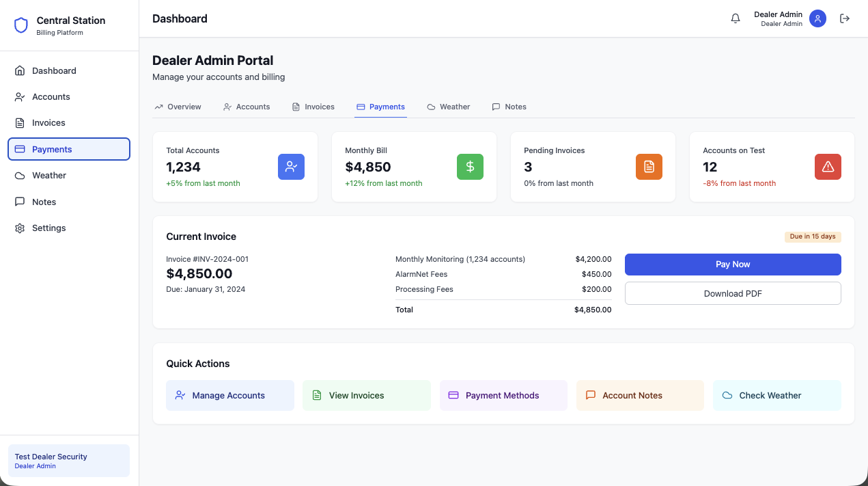Click the Dealer Admin name in header
The width and height of the screenshot is (868, 486).
778,14
